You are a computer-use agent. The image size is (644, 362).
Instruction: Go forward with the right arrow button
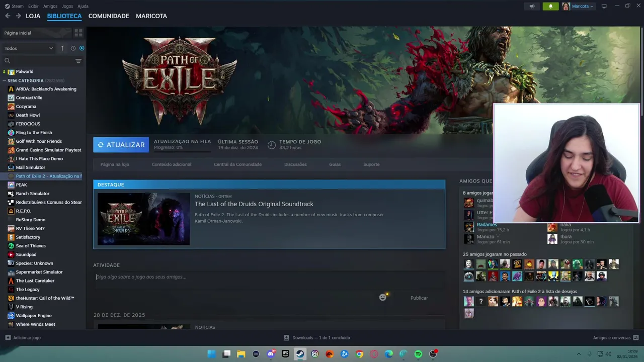[x=18, y=16]
